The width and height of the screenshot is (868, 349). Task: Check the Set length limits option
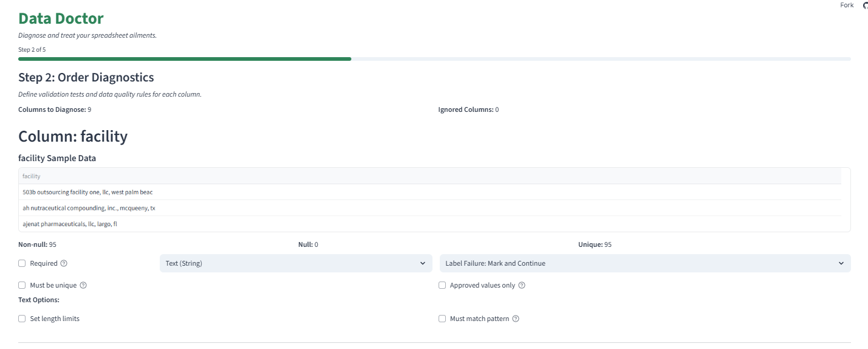point(22,319)
